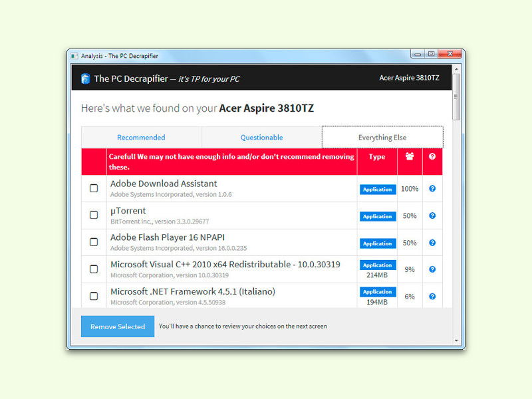Select the µTorrent checkbox
The image size is (532, 399).
[x=94, y=215]
